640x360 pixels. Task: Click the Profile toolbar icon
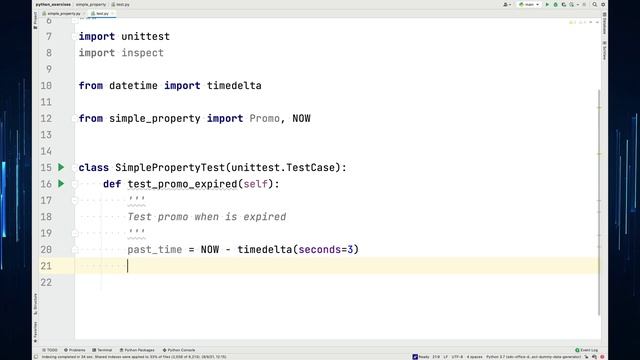click(x=572, y=4)
